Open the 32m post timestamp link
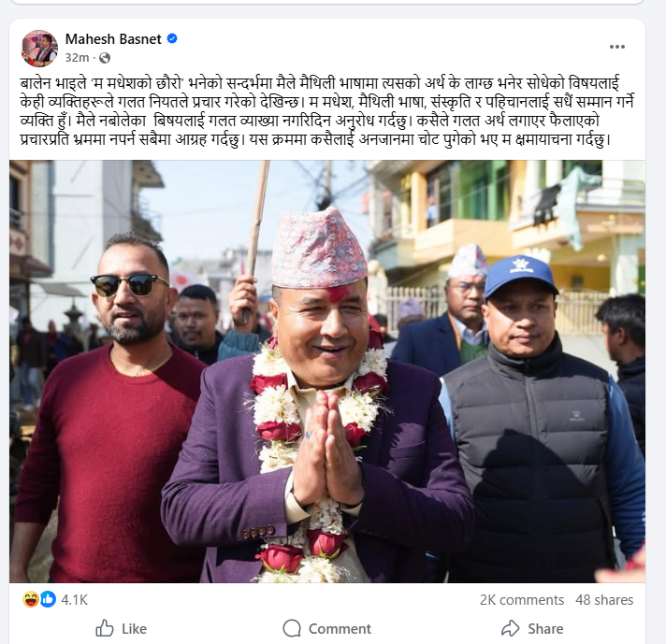Image resolution: width=666 pixels, height=644 pixels. (x=77, y=58)
